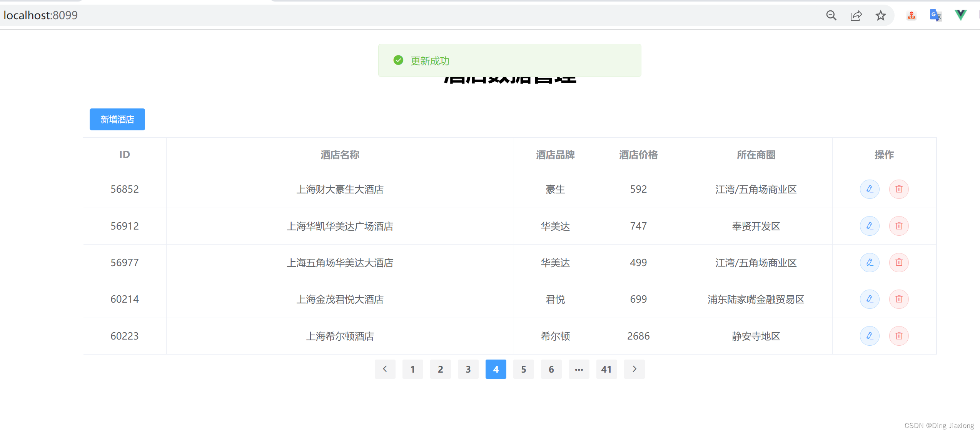Delete hotel 上海华凯华美达广场酒店
The image size is (980, 433).
tap(899, 226)
